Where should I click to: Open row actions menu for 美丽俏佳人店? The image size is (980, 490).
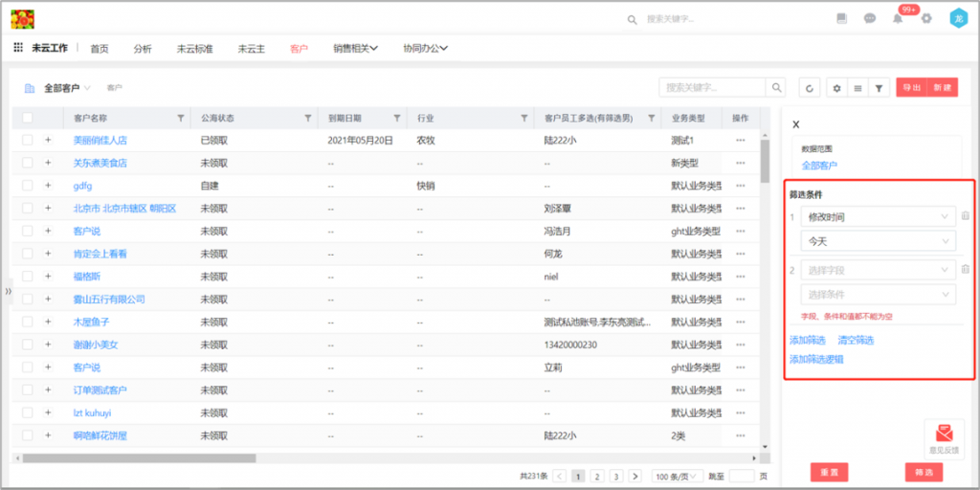tap(740, 140)
